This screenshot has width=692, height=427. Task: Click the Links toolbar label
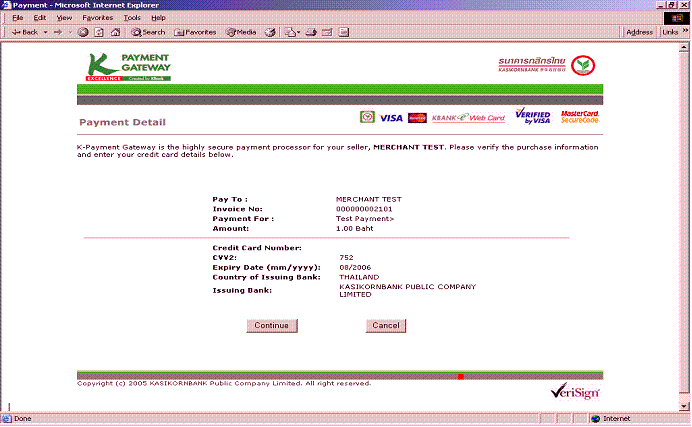click(x=670, y=32)
